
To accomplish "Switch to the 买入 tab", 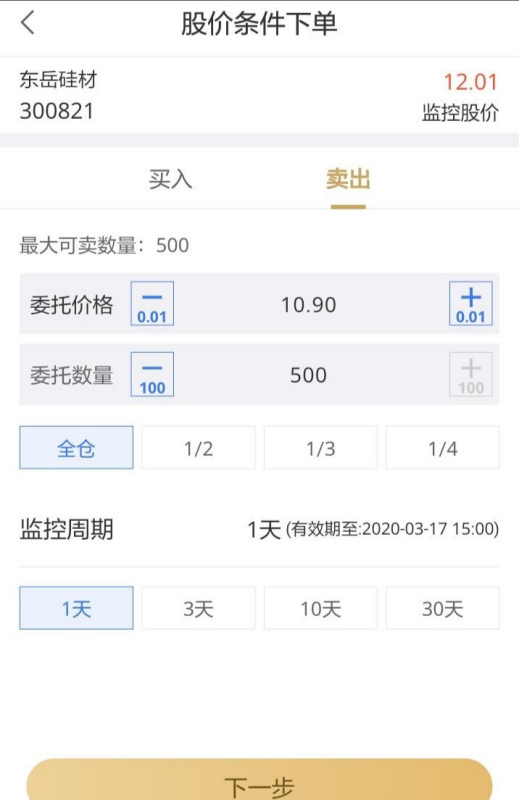I will [x=170, y=180].
